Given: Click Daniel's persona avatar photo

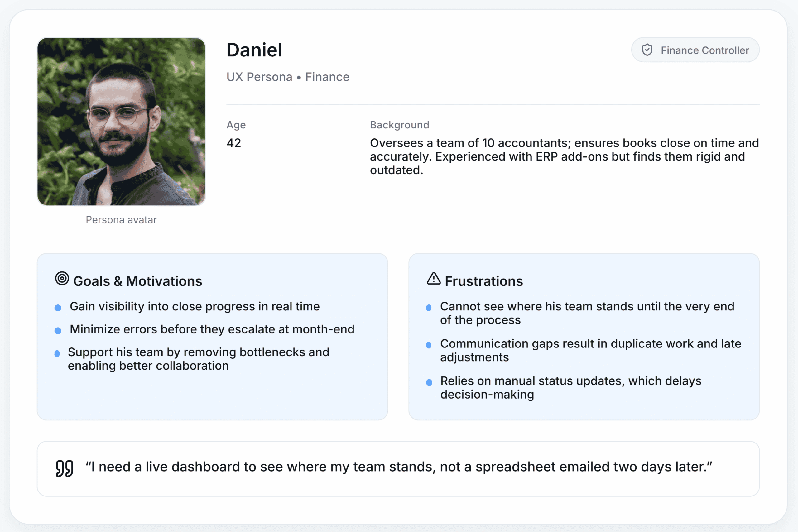Looking at the screenshot, I should (x=122, y=122).
